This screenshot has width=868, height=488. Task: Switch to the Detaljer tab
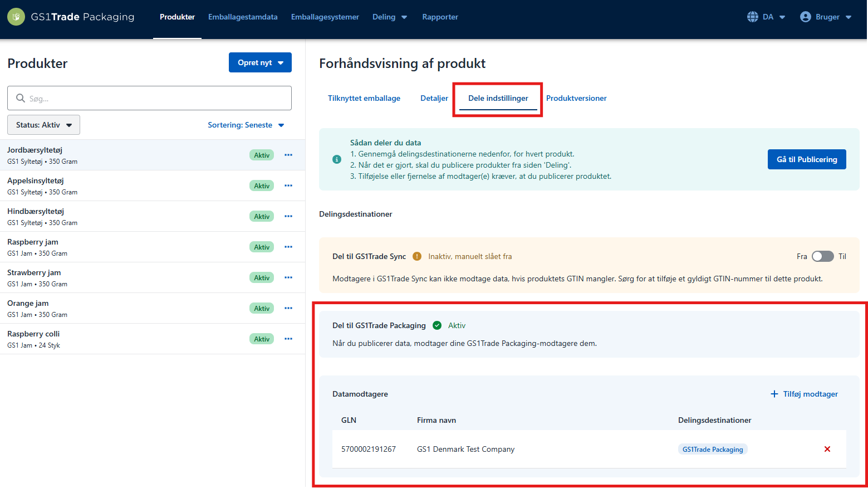click(x=434, y=98)
